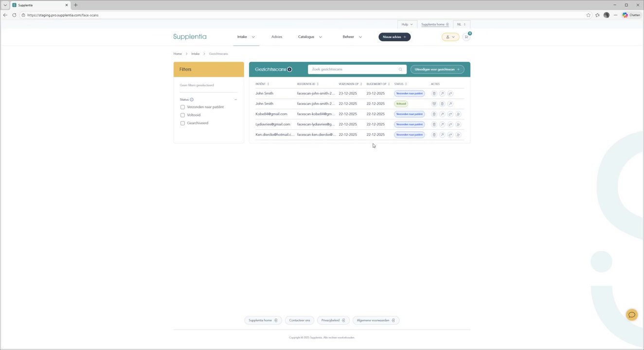Expand the Beheer menu dropdown
Image resolution: width=644 pixels, height=350 pixels.
coord(360,37)
